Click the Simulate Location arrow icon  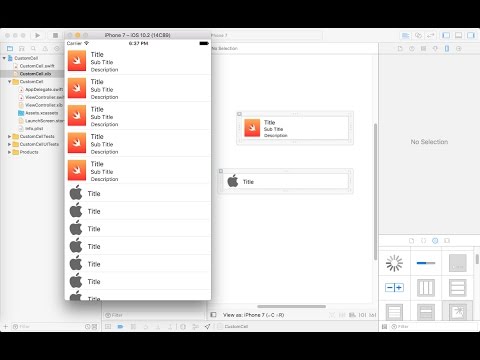[207, 327]
